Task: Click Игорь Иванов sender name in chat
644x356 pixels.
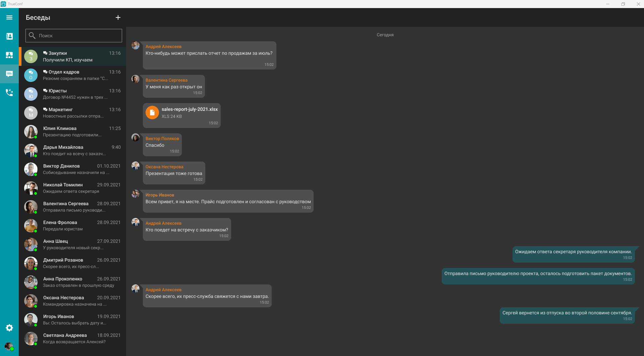Action: pos(160,195)
